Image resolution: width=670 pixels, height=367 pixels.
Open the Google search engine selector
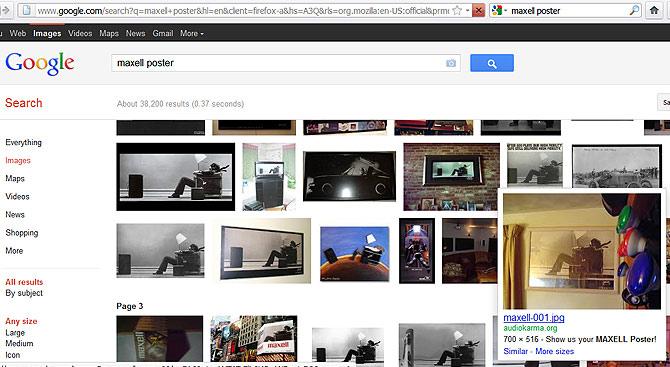tap(499, 11)
